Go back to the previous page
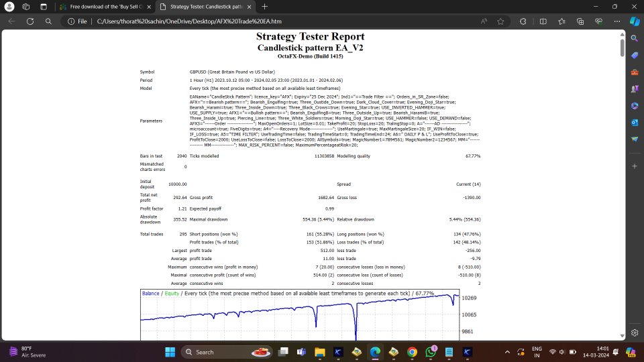 point(11,21)
